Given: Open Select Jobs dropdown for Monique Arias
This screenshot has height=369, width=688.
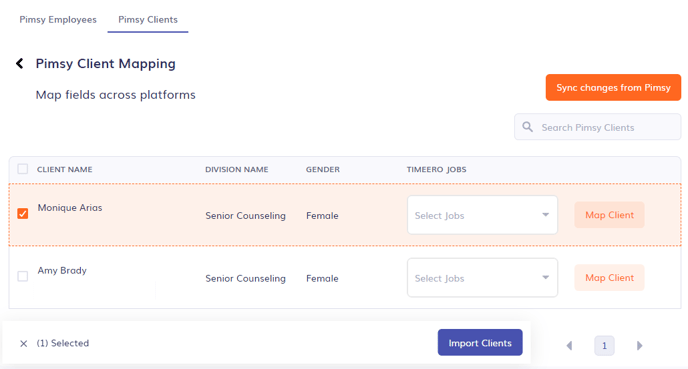Looking at the screenshot, I should pos(482,215).
